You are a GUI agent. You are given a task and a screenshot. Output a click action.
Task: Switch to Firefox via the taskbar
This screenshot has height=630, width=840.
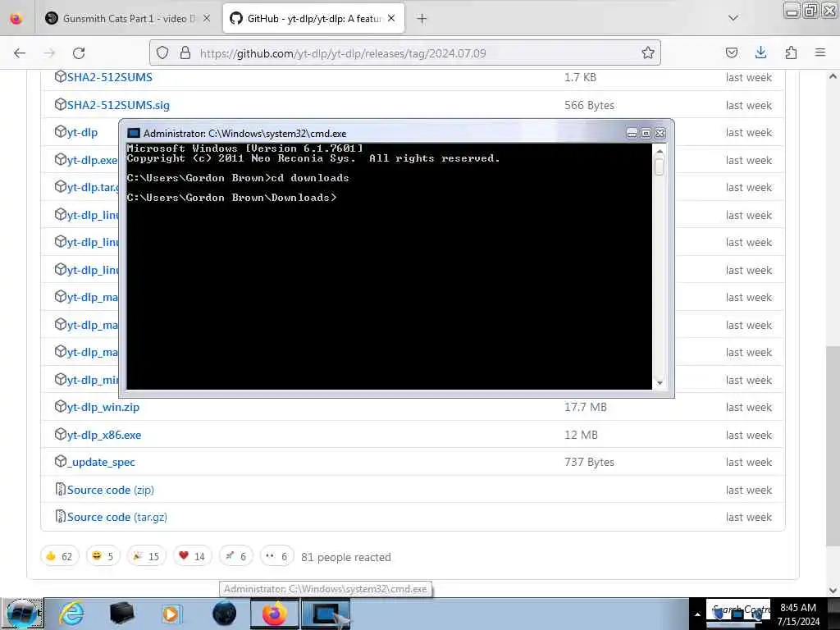274,614
